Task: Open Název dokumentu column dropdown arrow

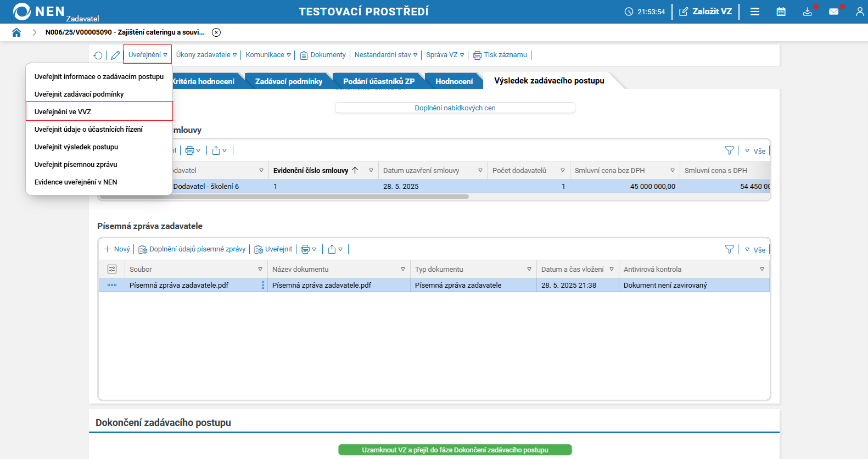Action: pos(403,270)
